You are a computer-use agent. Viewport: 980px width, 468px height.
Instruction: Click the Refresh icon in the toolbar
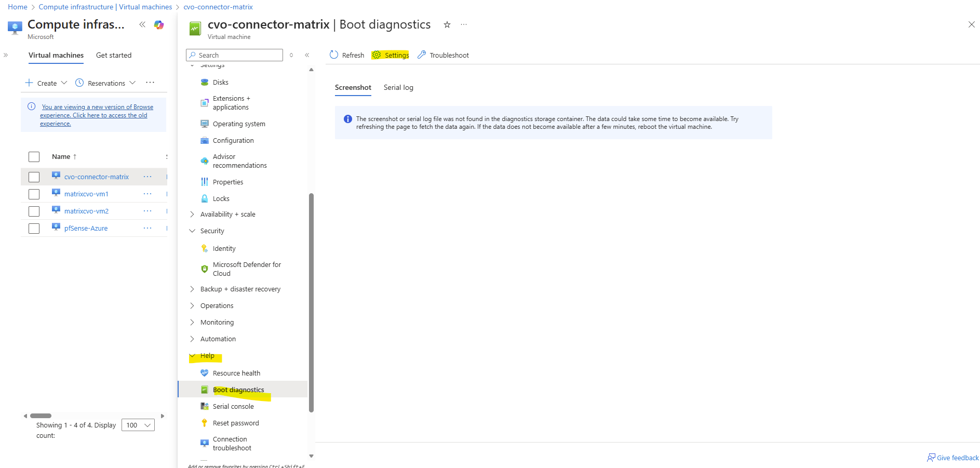(334, 55)
